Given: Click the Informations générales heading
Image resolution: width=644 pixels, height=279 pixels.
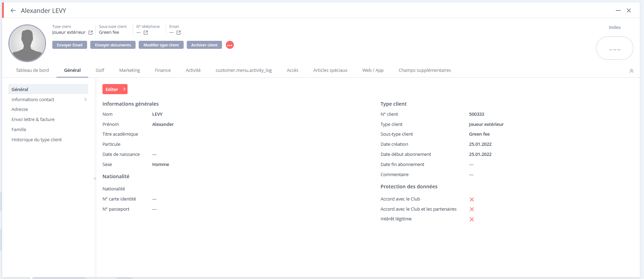Looking at the screenshot, I should [x=130, y=104].
